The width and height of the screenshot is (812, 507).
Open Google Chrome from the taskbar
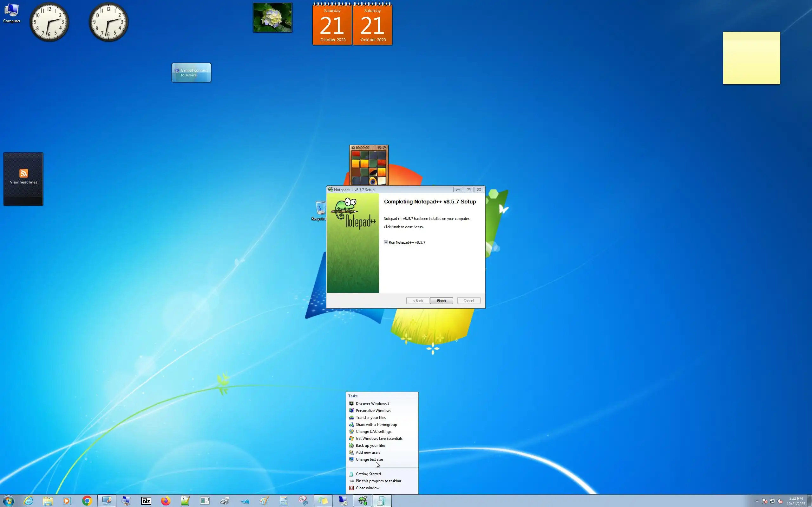click(87, 501)
